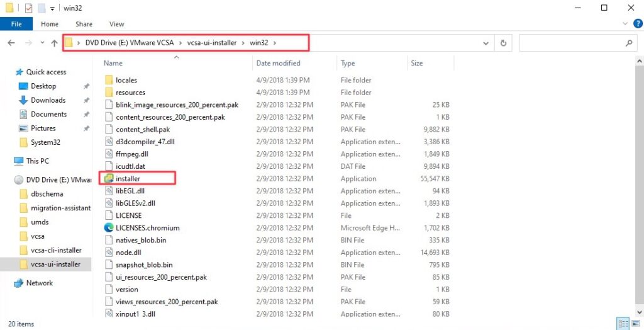Select DVD Drive (E:) in navigation pane
The width and height of the screenshot is (644, 330).
point(58,180)
